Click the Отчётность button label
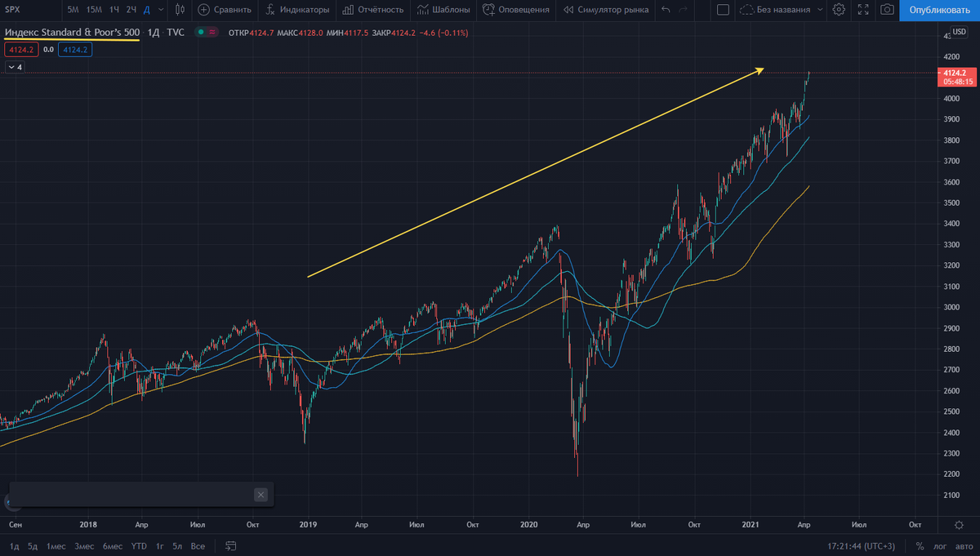 381,10
